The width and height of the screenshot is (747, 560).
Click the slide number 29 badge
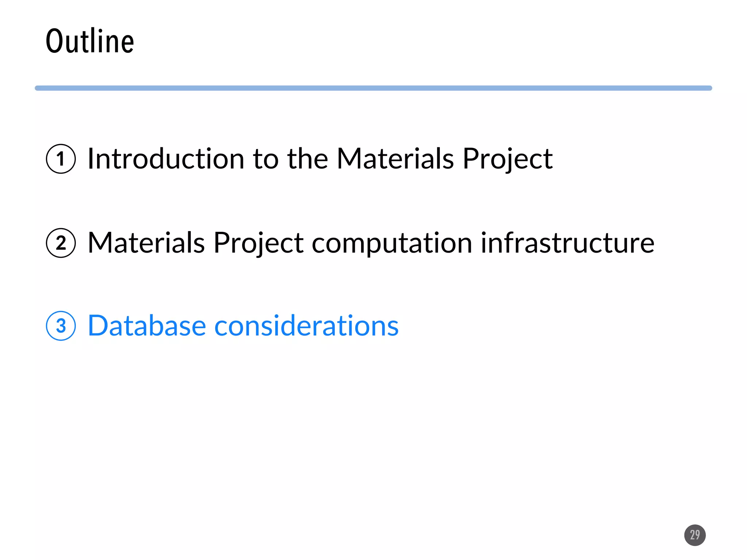pos(694,535)
